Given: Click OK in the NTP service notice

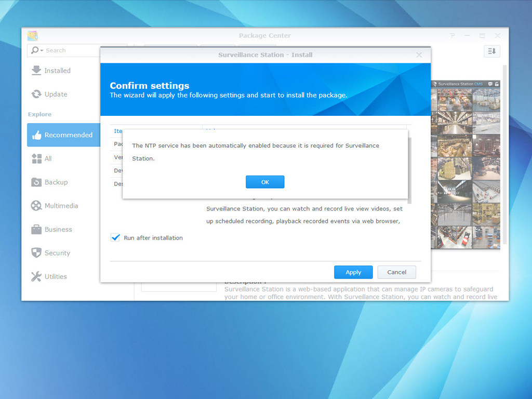Looking at the screenshot, I should click(265, 182).
